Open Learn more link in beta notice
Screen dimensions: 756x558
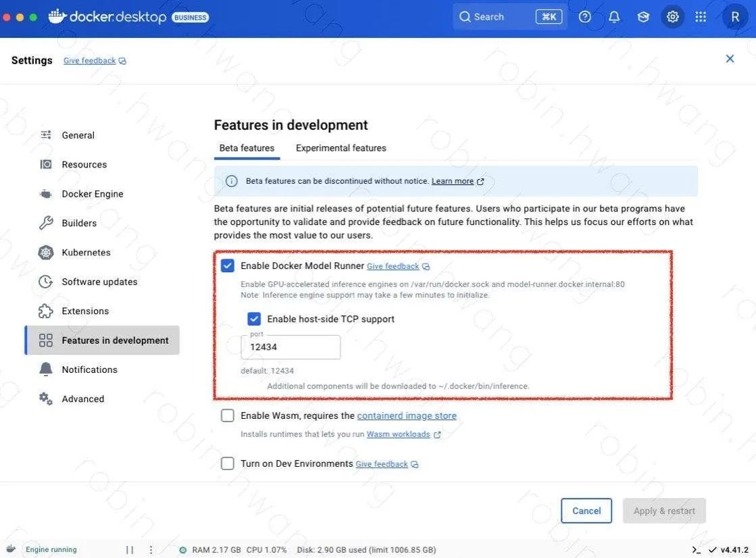coord(452,181)
